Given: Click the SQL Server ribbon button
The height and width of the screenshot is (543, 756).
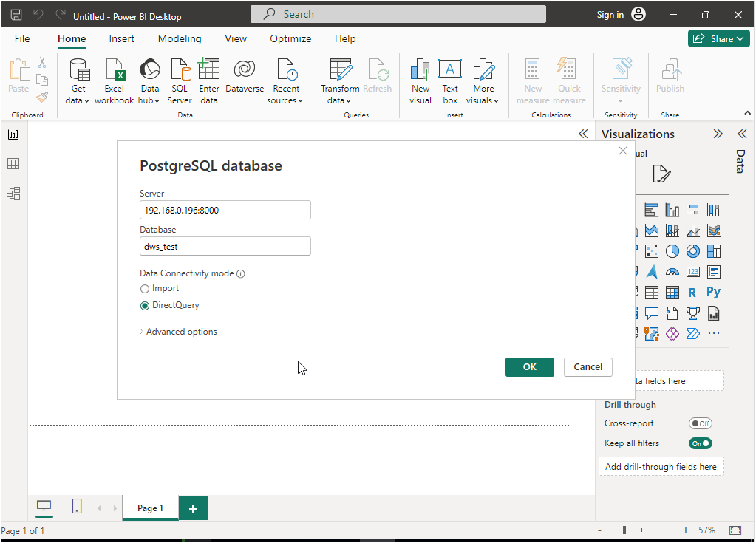Looking at the screenshot, I should point(180,81).
